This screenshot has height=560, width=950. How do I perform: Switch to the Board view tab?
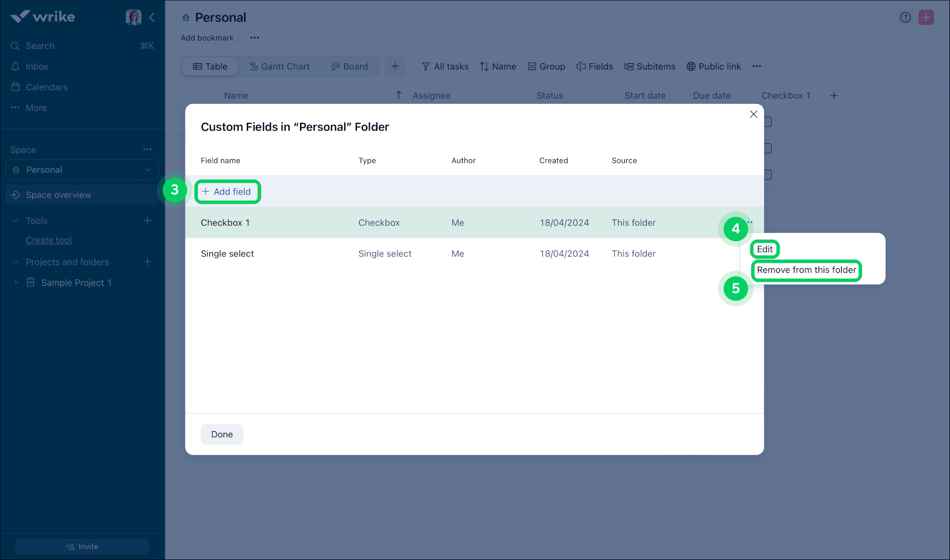[350, 66]
